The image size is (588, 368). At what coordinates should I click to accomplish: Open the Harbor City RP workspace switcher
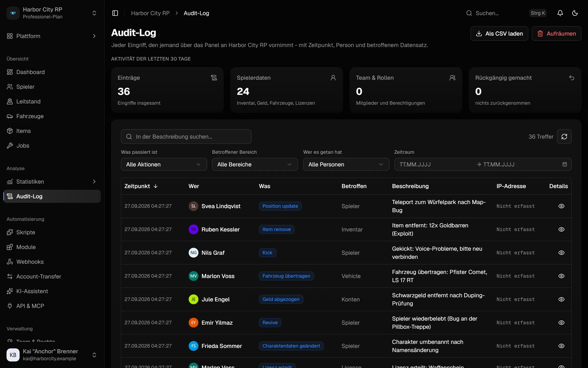(52, 13)
